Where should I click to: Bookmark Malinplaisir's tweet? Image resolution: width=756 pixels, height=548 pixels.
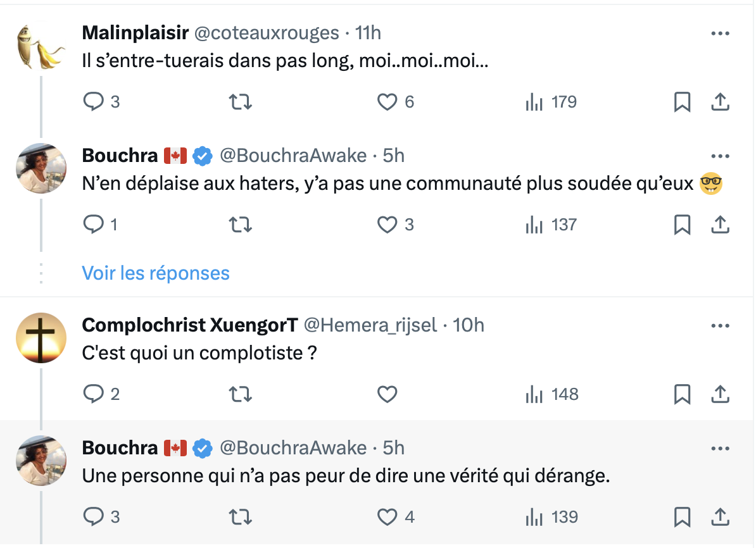682,102
